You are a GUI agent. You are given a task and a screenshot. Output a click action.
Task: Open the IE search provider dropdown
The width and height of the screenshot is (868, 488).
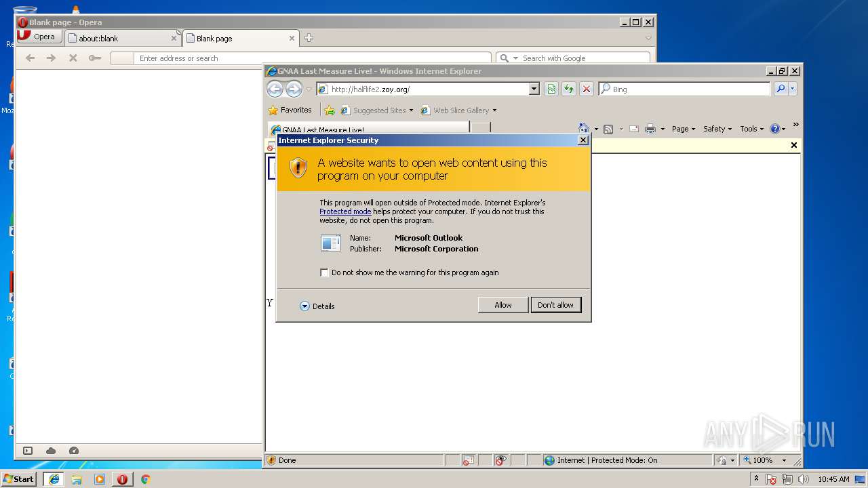pos(792,89)
